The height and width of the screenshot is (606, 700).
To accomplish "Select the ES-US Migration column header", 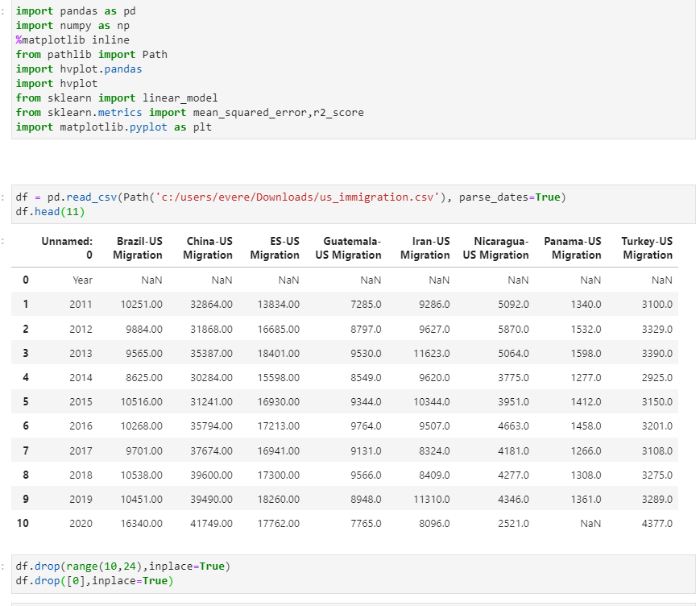I will pos(275,248).
